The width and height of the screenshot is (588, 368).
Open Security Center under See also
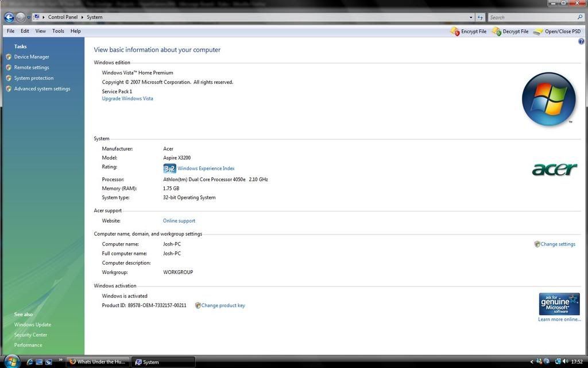[x=31, y=335]
